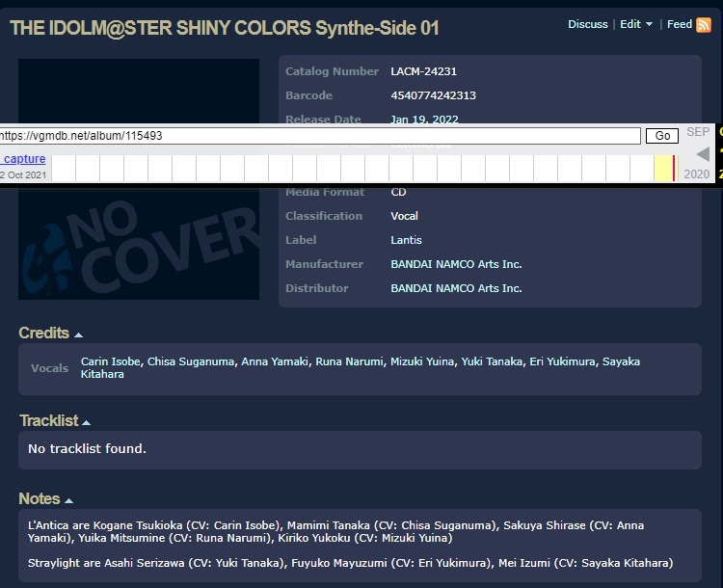Click the Straylight members note line
The image size is (723, 588).
point(351,563)
